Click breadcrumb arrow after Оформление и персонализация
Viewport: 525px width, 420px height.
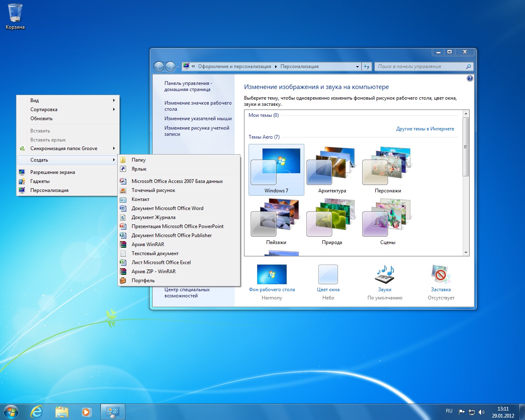pos(276,66)
